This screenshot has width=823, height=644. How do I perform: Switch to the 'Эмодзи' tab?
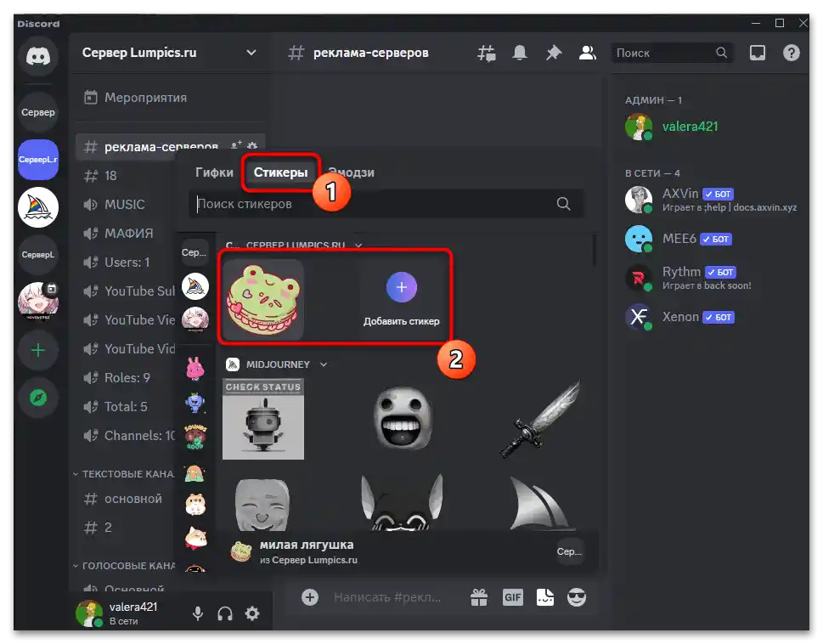click(352, 172)
